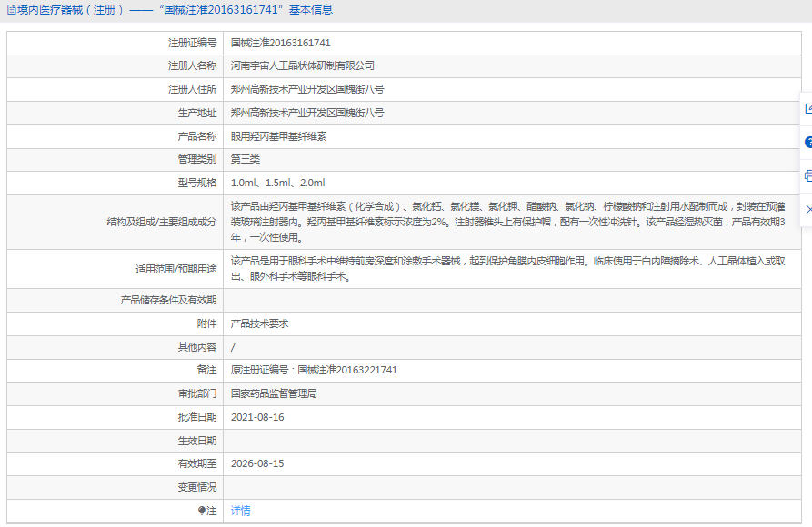Click the approval date 2021-08-16
The width and height of the screenshot is (812, 527).
pyautogui.click(x=257, y=417)
